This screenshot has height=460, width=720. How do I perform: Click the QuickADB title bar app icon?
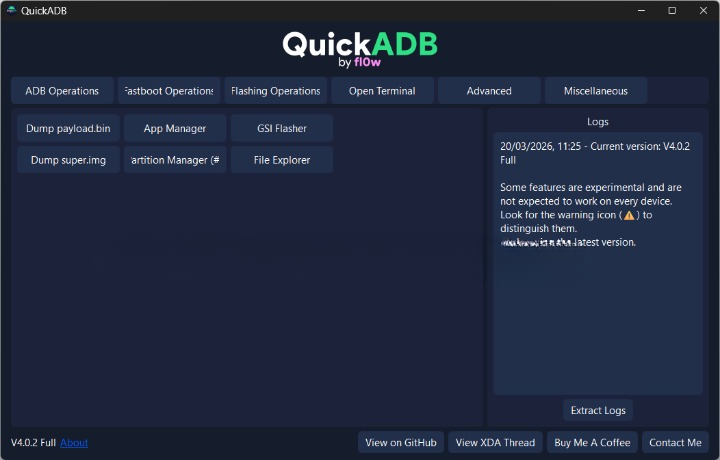[x=11, y=10]
